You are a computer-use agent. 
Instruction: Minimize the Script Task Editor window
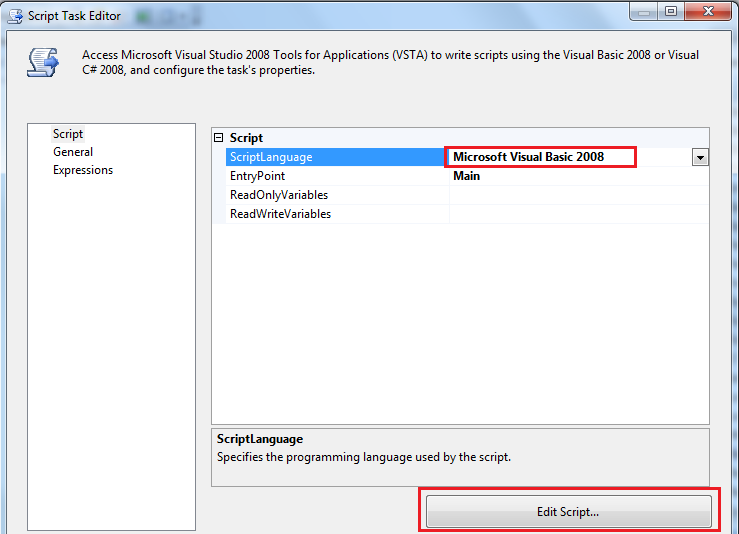coord(644,11)
